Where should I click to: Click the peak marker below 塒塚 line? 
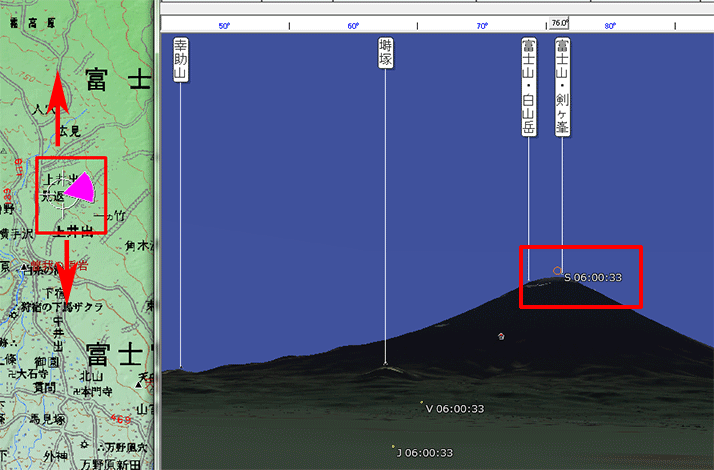tap(385, 365)
